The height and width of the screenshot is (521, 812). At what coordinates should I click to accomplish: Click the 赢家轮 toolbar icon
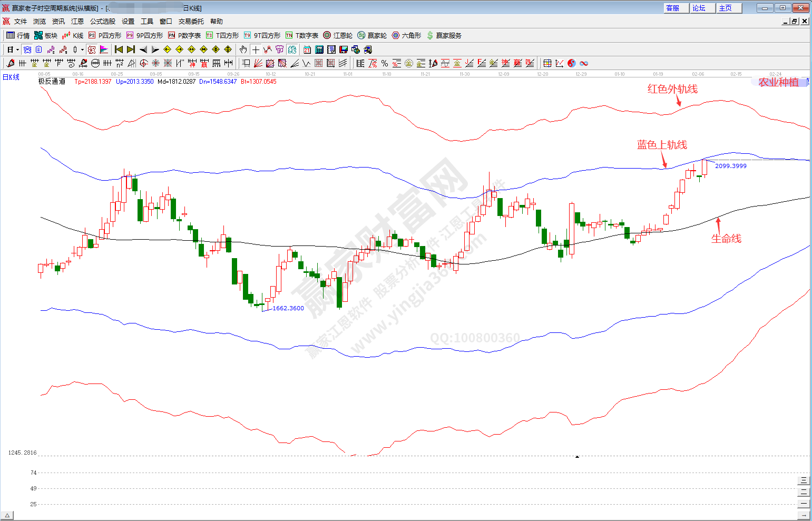(372, 35)
